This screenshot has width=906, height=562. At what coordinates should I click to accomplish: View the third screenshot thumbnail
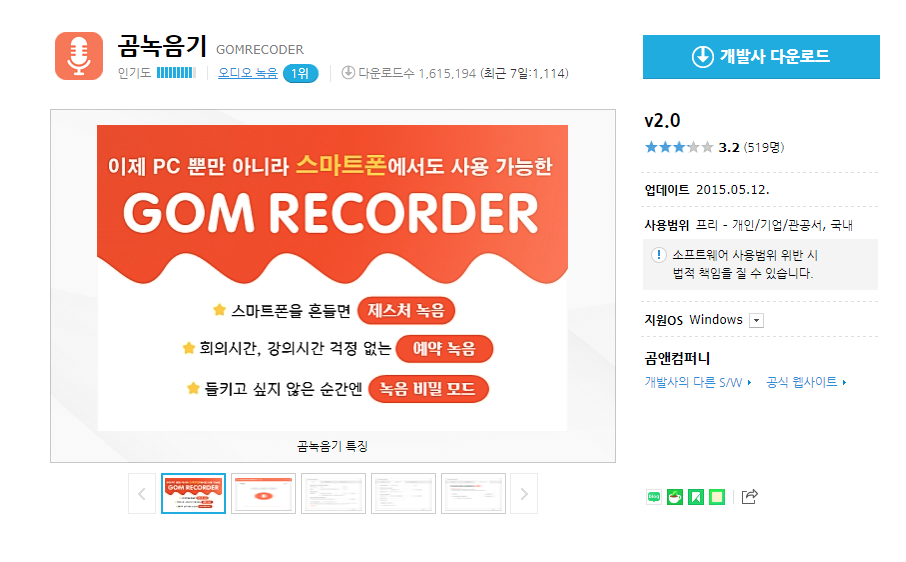coord(333,494)
